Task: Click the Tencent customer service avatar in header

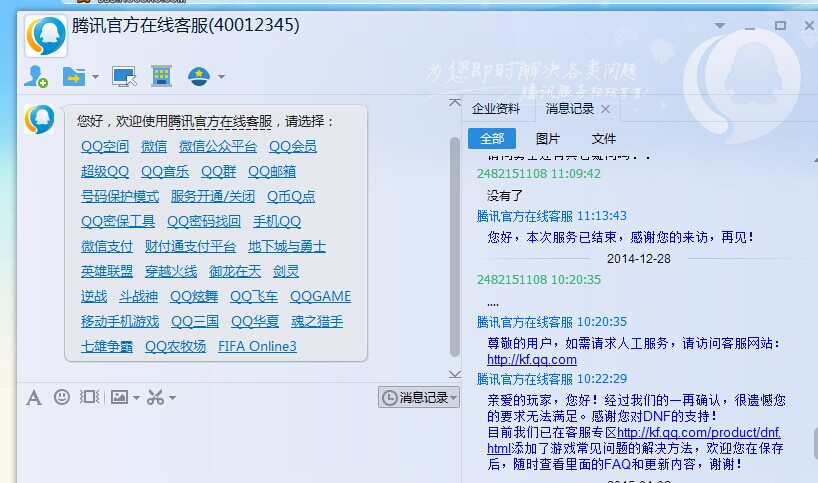Action: tap(46, 36)
